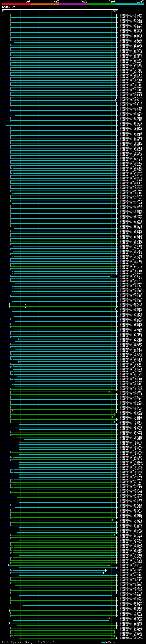146x644 pixels.
Task: Click the label UniRef100_Q71F49
Action: (x=131, y=266)
